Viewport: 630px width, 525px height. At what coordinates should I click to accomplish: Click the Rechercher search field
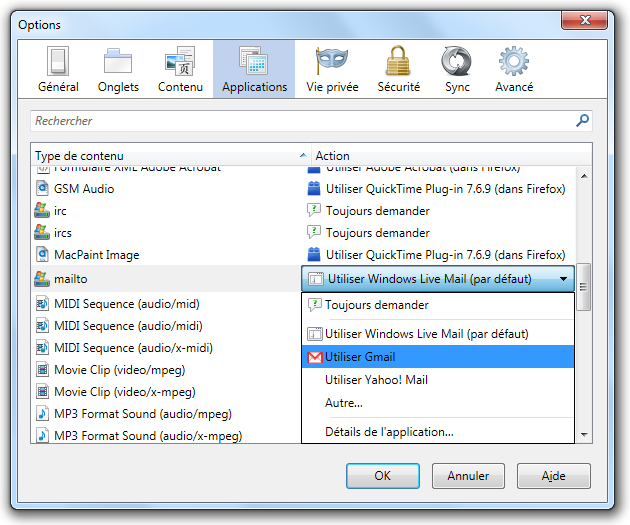click(311, 121)
